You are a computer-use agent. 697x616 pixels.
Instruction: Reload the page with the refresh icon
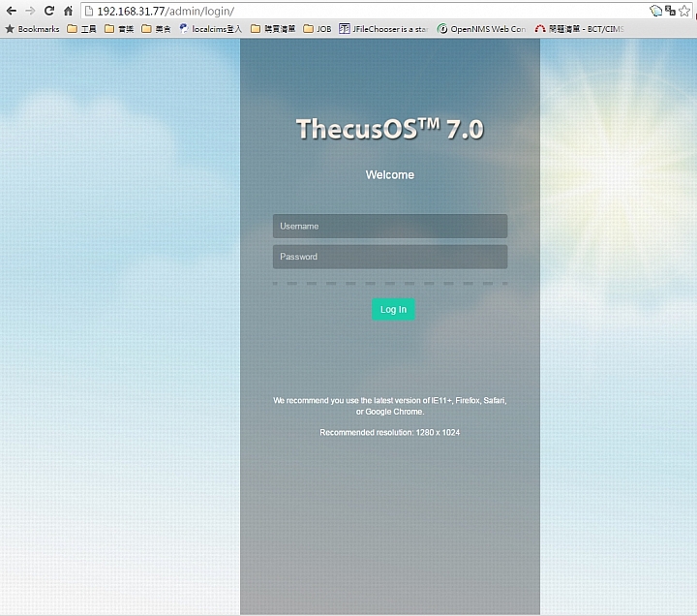coord(49,11)
